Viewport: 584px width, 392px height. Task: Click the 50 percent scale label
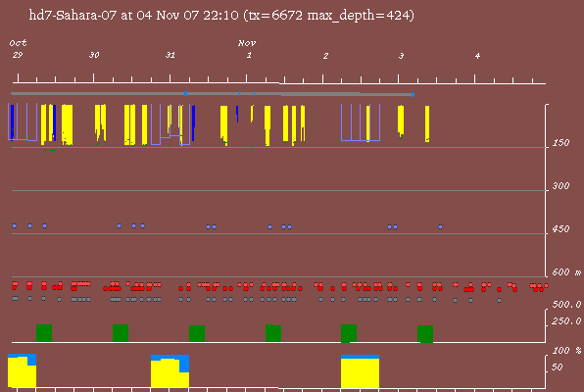click(x=557, y=367)
